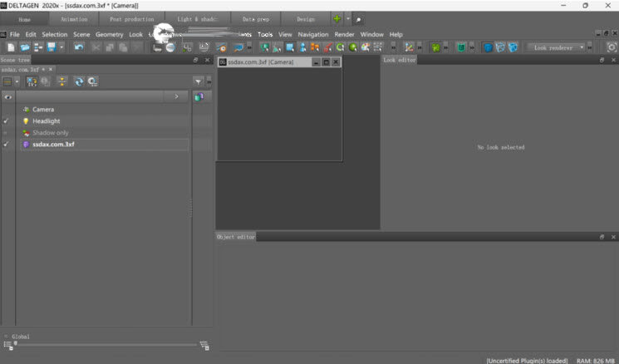Click the Open file folder icon
Image resolution: width=619 pixels, height=364 pixels.
pos(24,47)
